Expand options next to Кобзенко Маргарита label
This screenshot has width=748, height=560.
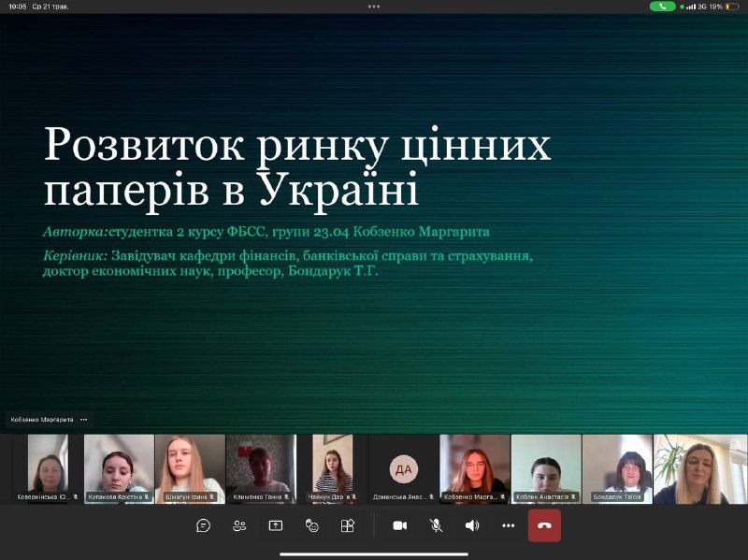(x=84, y=420)
